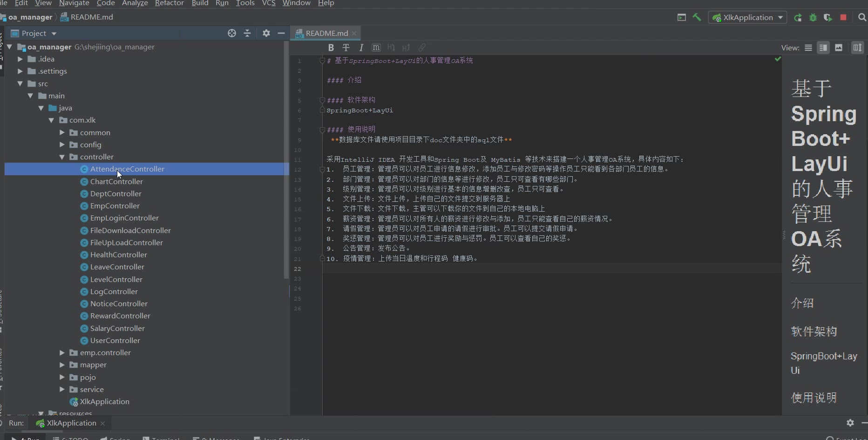
Task: Expand the mapper package
Action: (x=62, y=365)
